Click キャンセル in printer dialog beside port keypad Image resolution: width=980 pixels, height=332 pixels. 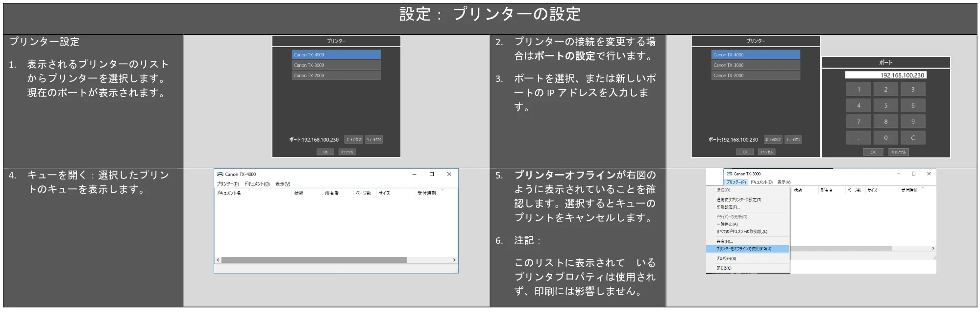[x=766, y=152]
